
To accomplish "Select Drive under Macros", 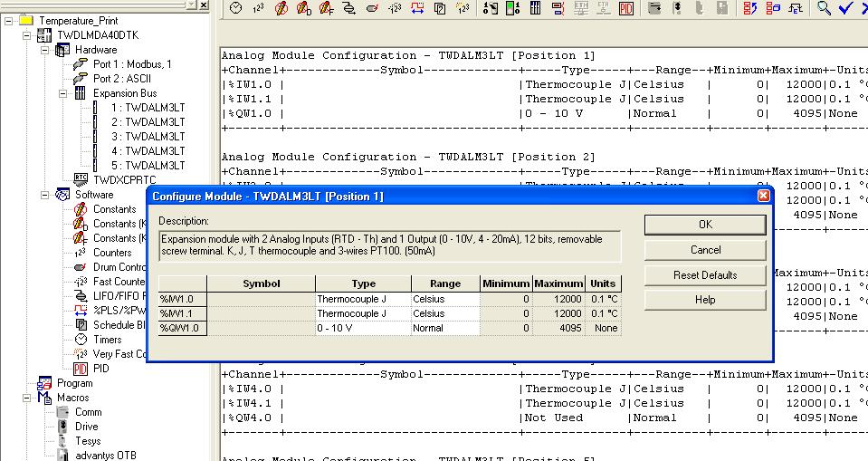I will [x=87, y=427].
